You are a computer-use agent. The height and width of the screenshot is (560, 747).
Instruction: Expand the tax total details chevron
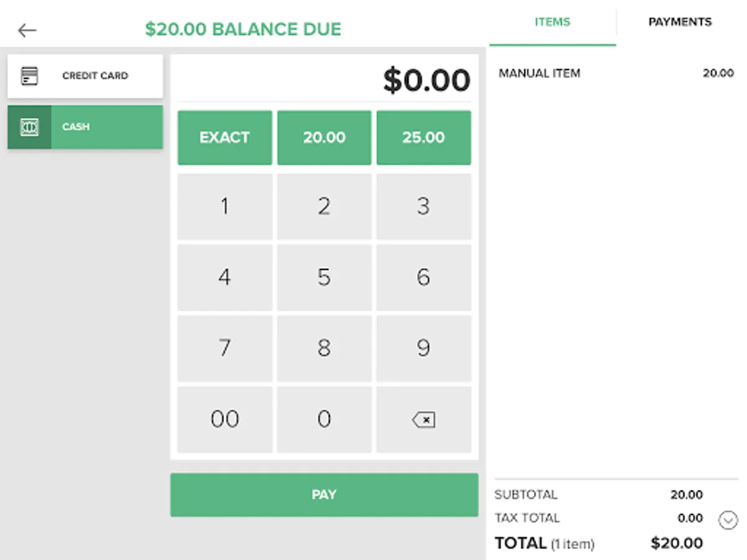[x=728, y=520]
